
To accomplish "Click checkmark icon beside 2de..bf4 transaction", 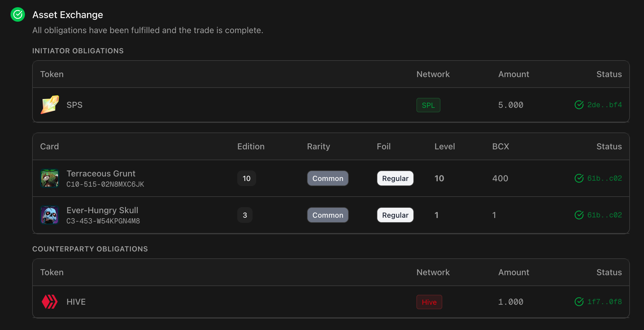I will pyautogui.click(x=579, y=105).
